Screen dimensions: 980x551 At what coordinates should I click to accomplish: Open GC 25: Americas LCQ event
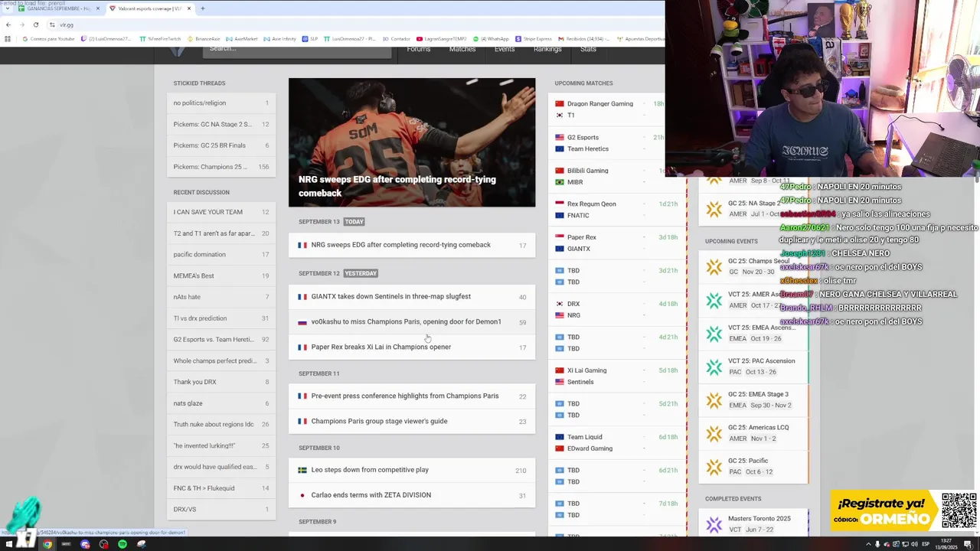pyautogui.click(x=753, y=433)
